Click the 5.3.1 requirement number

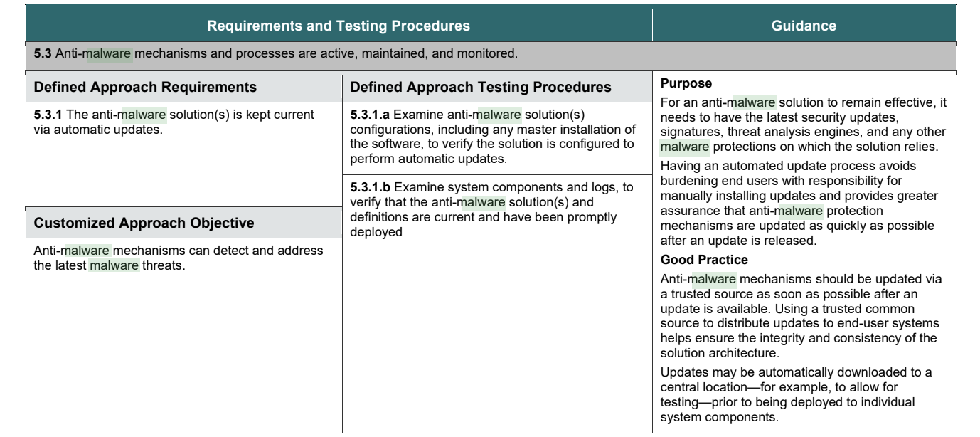(48, 115)
